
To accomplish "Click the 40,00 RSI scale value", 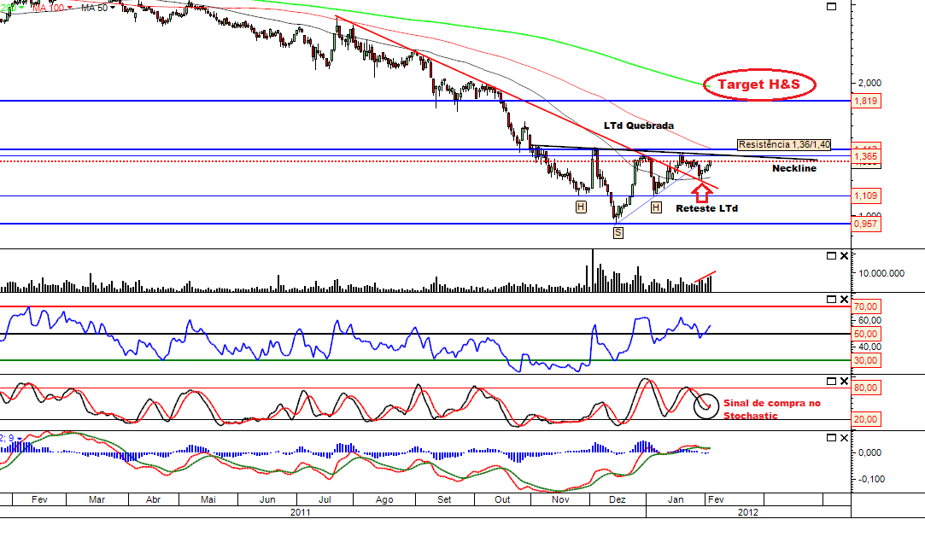I will pyautogui.click(x=869, y=347).
